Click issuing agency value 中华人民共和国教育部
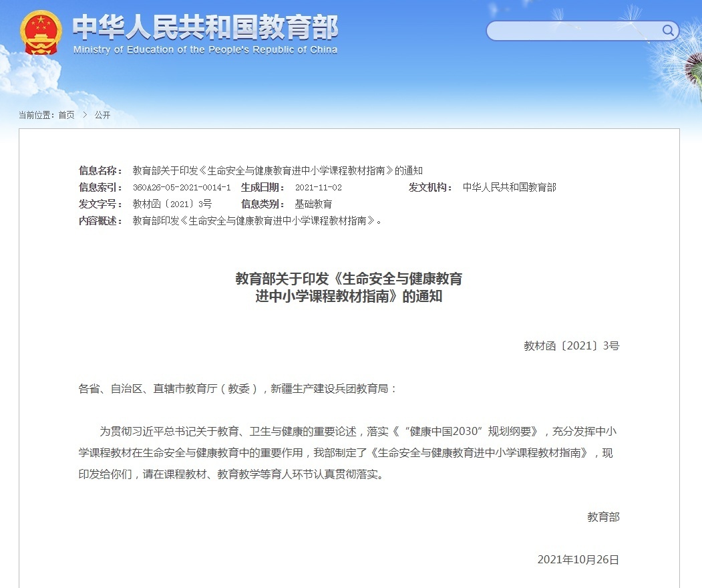Image resolution: width=702 pixels, height=588 pixels. pyautogui.click(x=510, y=187)
